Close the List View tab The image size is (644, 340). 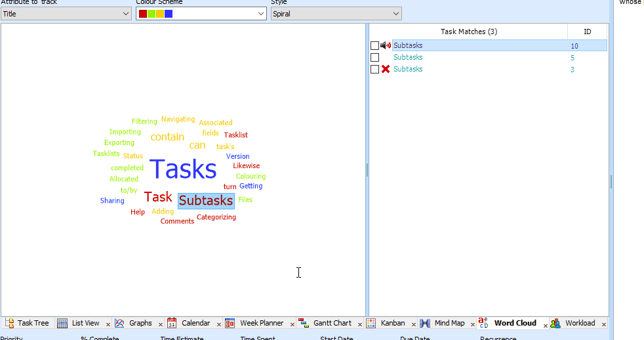click(108, 325)
